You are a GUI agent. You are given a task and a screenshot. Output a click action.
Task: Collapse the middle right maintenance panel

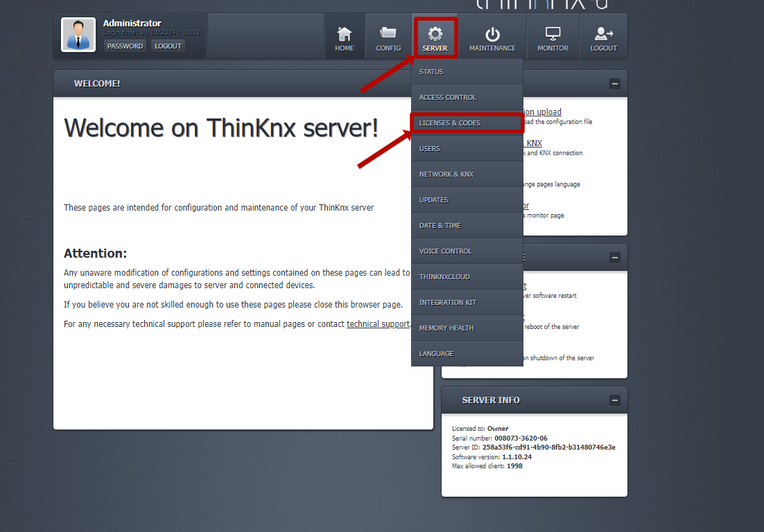coord(614,258)
